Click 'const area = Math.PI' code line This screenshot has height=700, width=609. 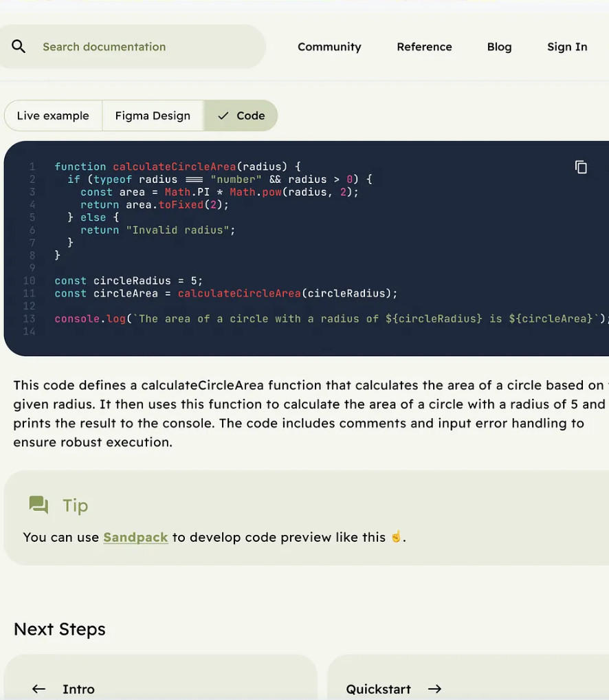click(x=219, y=192)
